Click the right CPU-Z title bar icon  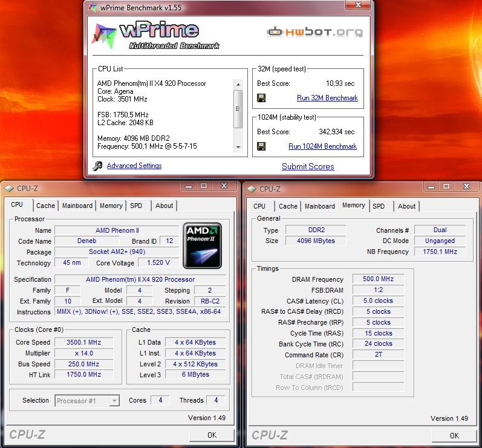[252, 189]
